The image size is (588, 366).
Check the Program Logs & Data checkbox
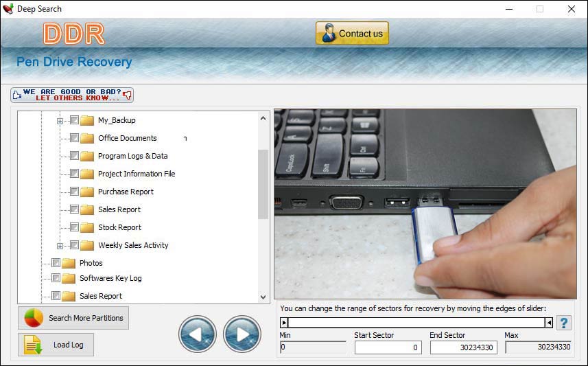[74, 155]
